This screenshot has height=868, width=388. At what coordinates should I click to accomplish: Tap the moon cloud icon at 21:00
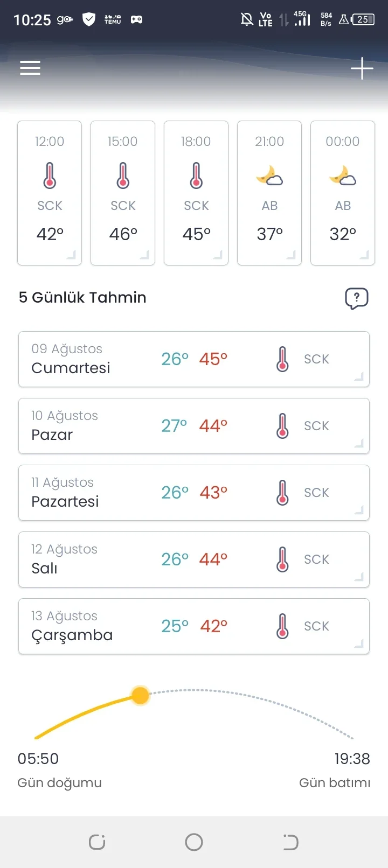tap(269, 176)
